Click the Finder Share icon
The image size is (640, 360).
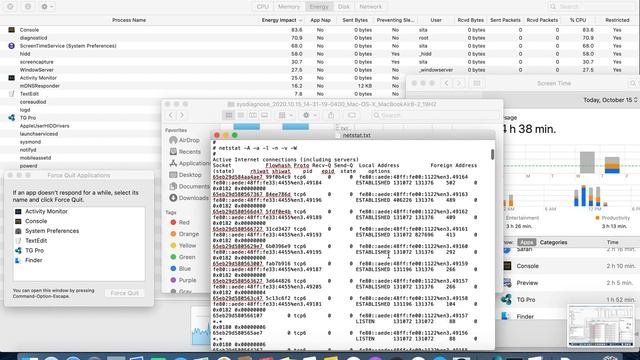coord(331,116)
